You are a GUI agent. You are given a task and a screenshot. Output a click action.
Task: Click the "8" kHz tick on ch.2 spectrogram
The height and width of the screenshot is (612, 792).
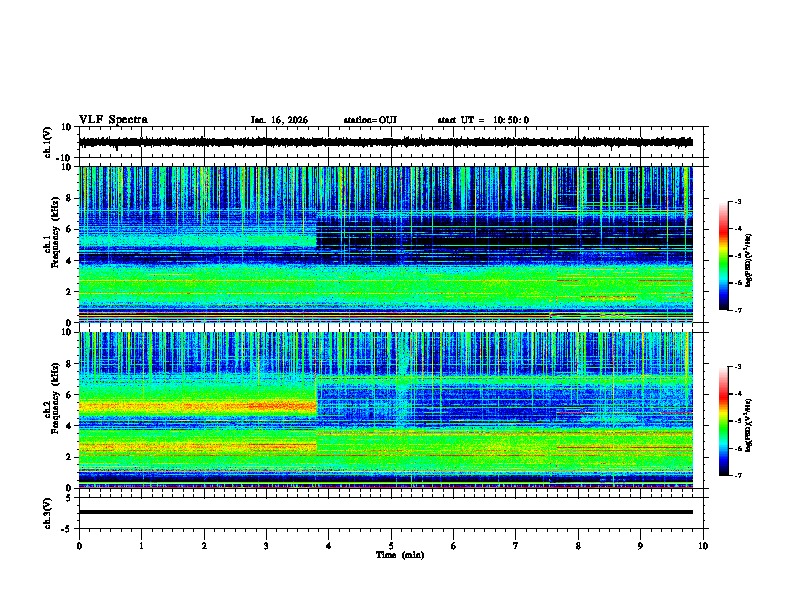[x=69, y=364]
